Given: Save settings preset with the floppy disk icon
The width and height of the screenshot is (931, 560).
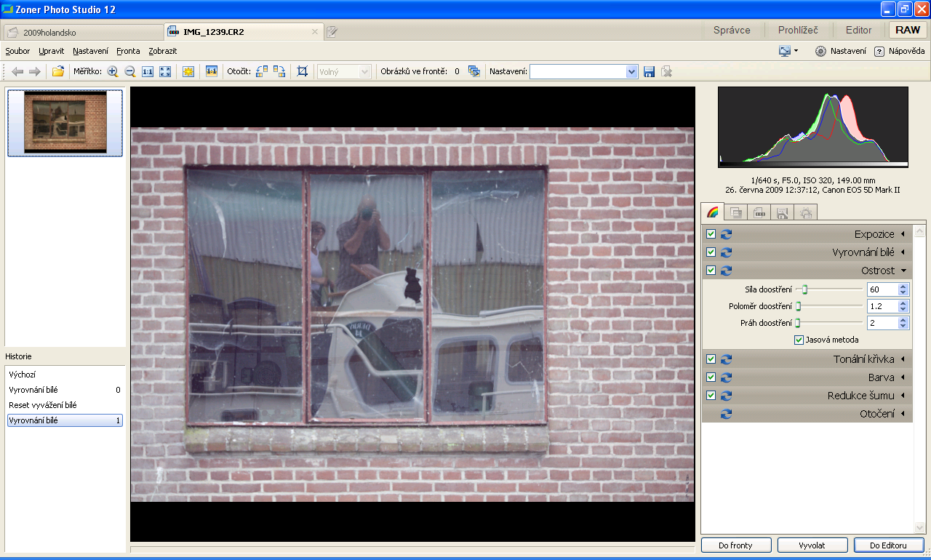Looking at the screenshot, I should click(x=650, y=71).
